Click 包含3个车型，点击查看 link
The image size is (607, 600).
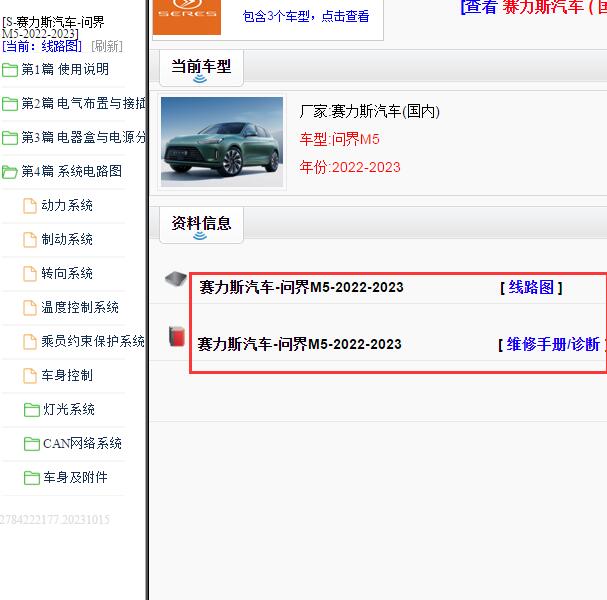pos(306,16)
